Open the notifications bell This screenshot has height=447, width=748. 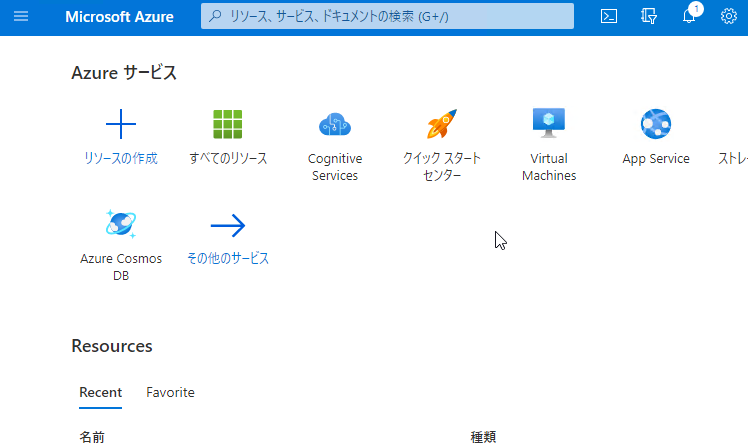pos(689,17)
